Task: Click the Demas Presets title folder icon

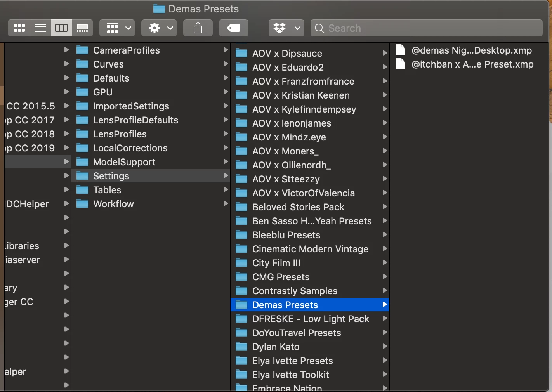Action: (159, 9)
